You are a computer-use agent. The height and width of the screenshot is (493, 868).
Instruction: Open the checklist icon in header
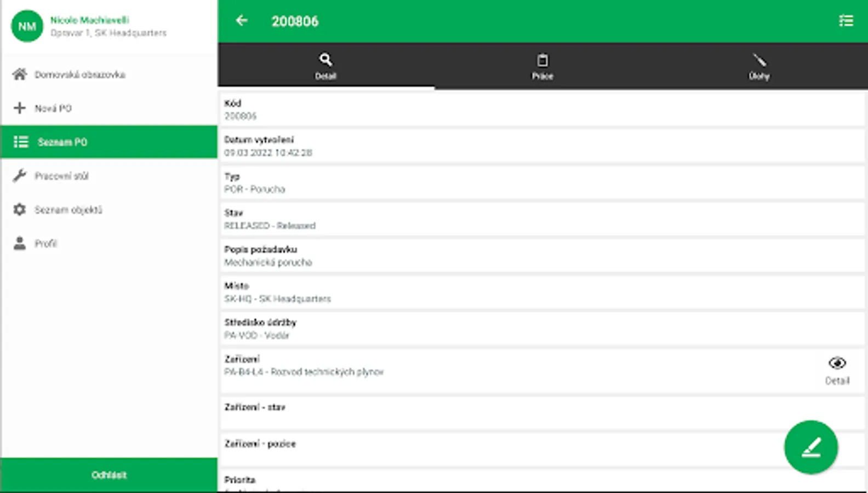846,21
